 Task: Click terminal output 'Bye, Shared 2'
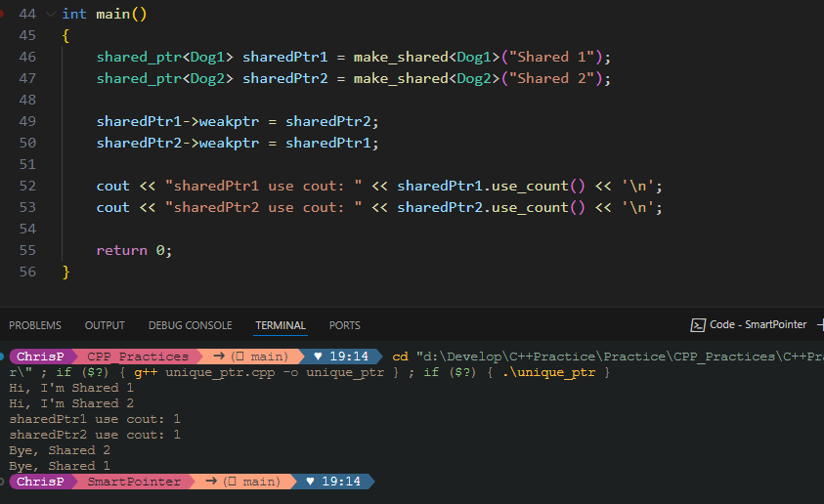pos(60,451)
